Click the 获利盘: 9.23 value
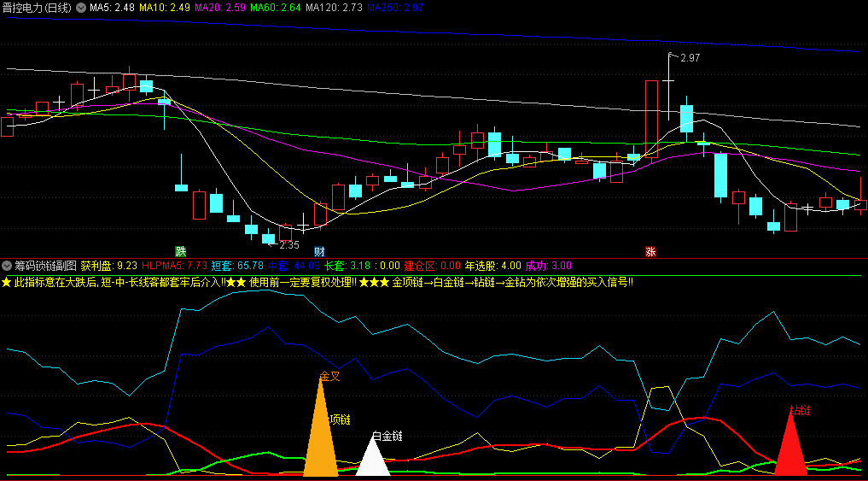The image size is (868, 481). click(109, 266)
